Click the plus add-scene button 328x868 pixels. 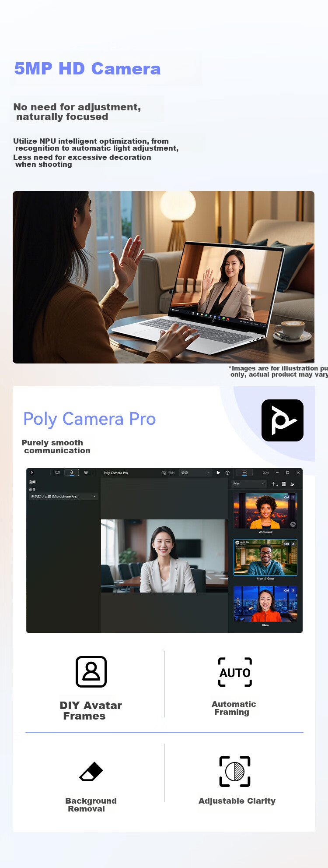274,484
